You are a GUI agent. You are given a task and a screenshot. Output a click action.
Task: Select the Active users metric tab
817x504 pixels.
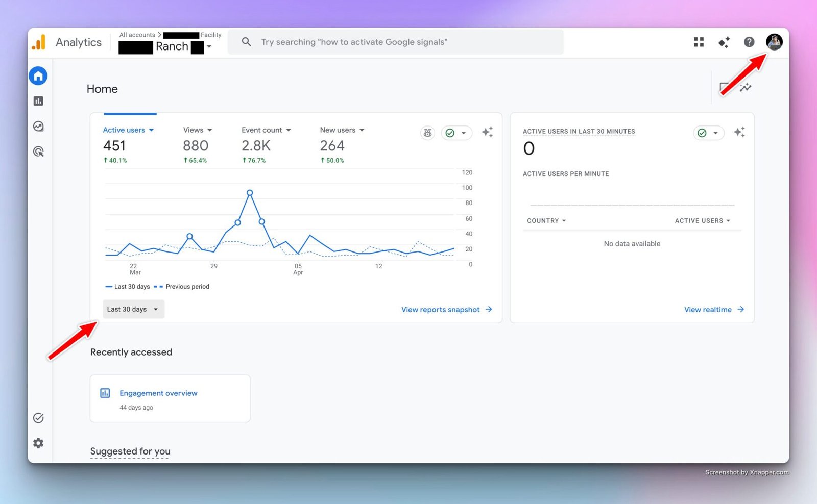(128, 130)
